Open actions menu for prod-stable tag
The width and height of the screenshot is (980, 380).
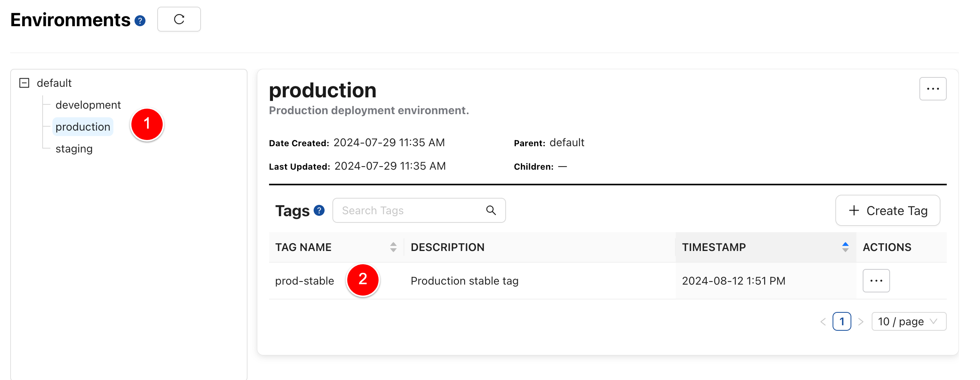click(876, 281)
